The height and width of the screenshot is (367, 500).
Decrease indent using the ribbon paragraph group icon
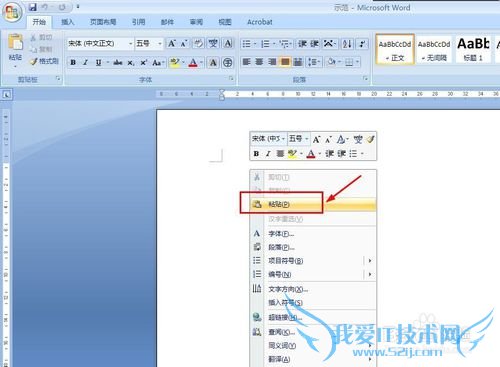(303, 44)
